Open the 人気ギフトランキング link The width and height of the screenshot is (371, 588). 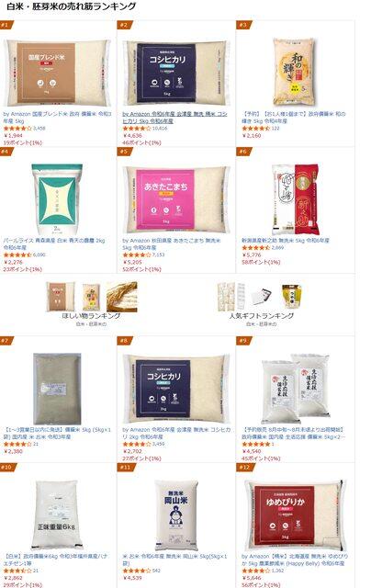pyautogui.click(x=262, y=316)
